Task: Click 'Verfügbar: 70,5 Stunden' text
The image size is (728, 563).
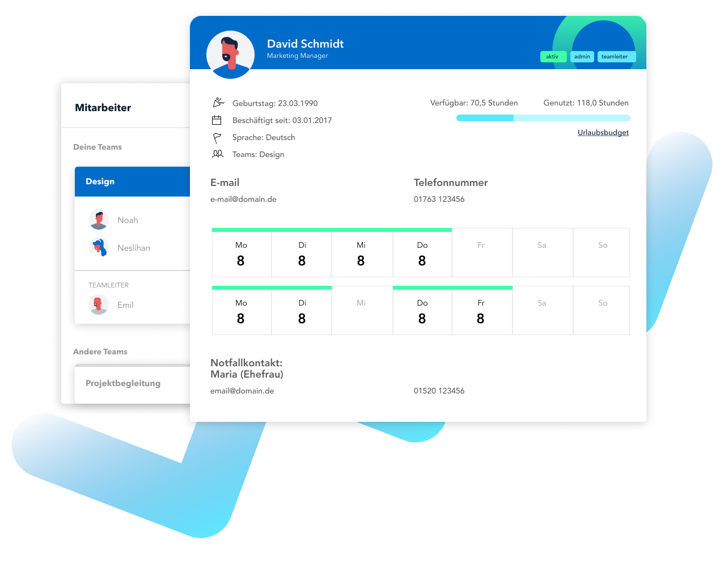Action: (x=474, y=103)
